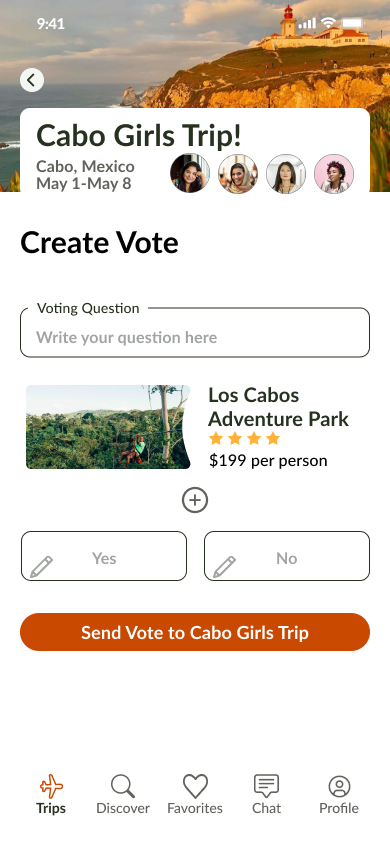Image resolution: width=390 pixels, height=844 pixels.
Task: Select the No answer box
Action: click(287, 556)
